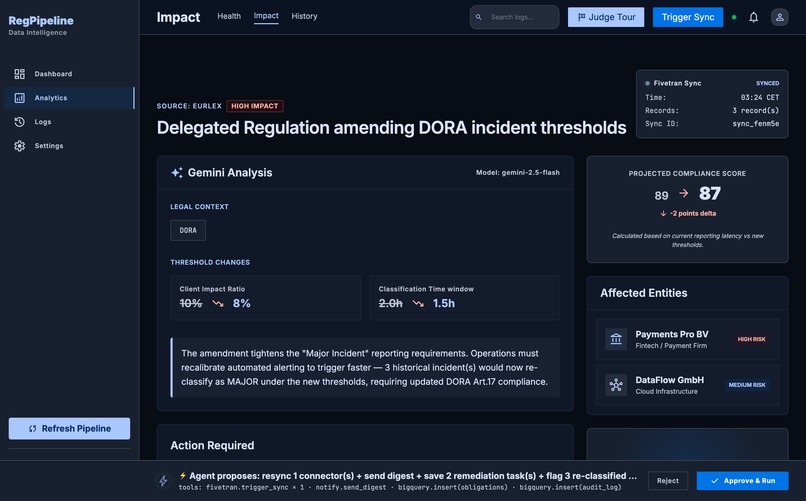This screenshot has width=806, height=501.
Task: Click the 3 record(s) value
Action: pos(756,110)
